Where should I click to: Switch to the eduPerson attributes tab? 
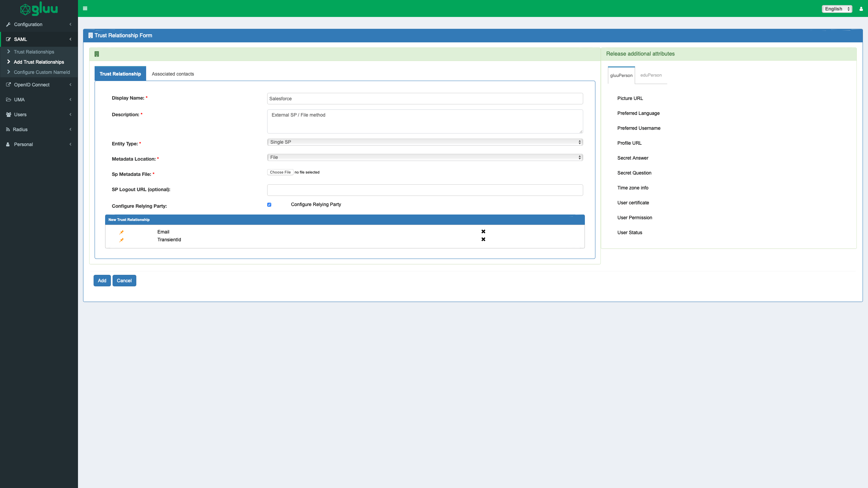(x=651, y=75)
